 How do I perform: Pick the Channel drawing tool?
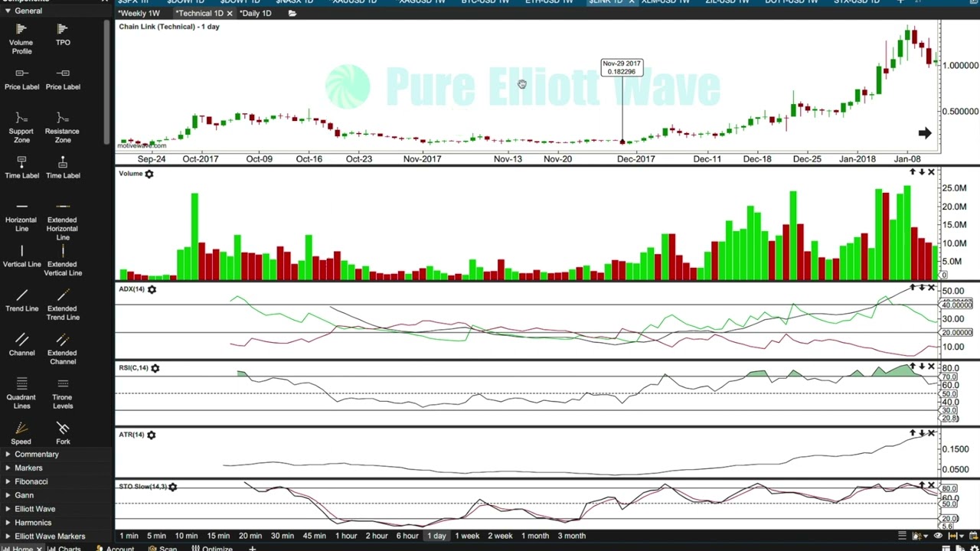[21, 345]
